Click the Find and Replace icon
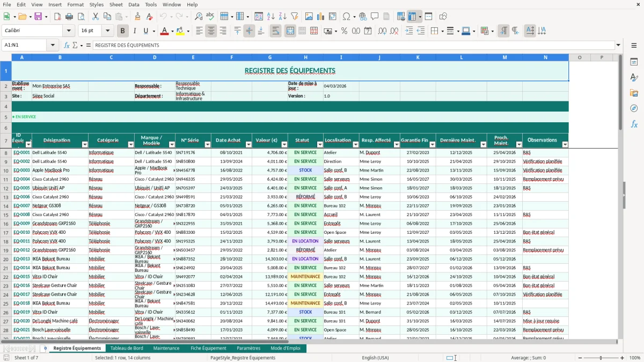 click(x=198, y=17)
